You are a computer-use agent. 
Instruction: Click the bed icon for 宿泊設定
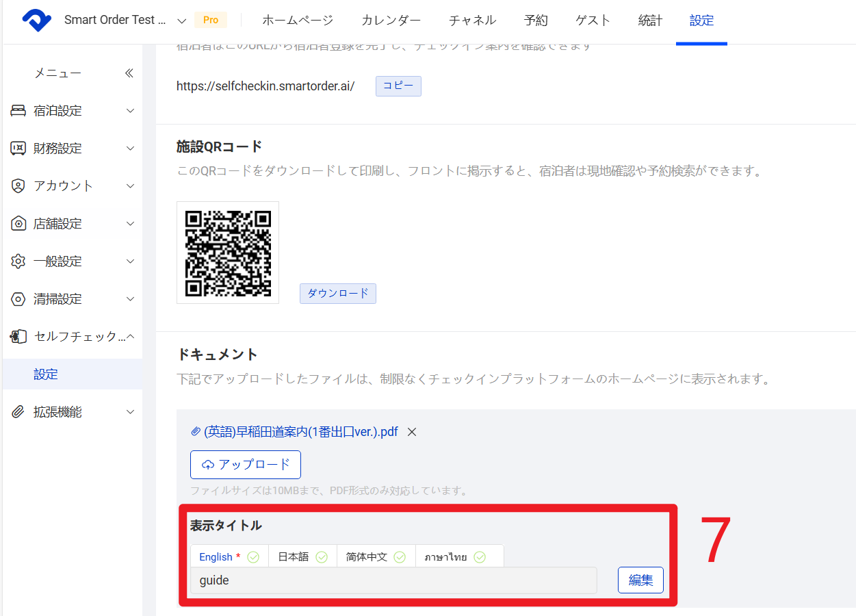point(18,111)
